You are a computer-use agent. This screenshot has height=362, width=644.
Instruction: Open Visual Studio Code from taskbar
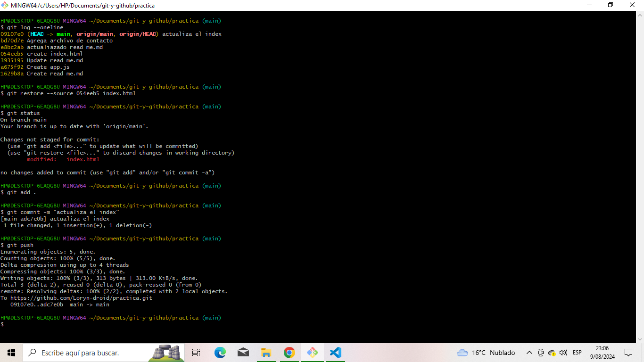tap(335, 353)
